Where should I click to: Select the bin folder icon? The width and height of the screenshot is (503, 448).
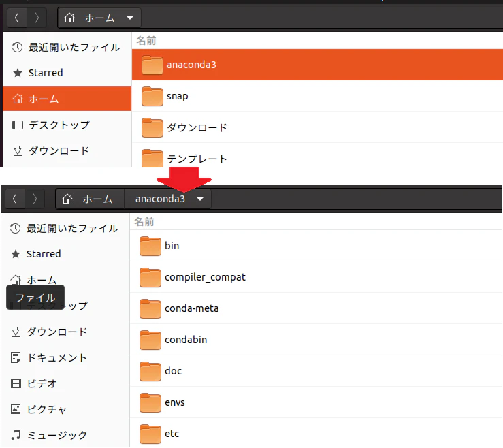pyautogui.click(x=150, y=246)
